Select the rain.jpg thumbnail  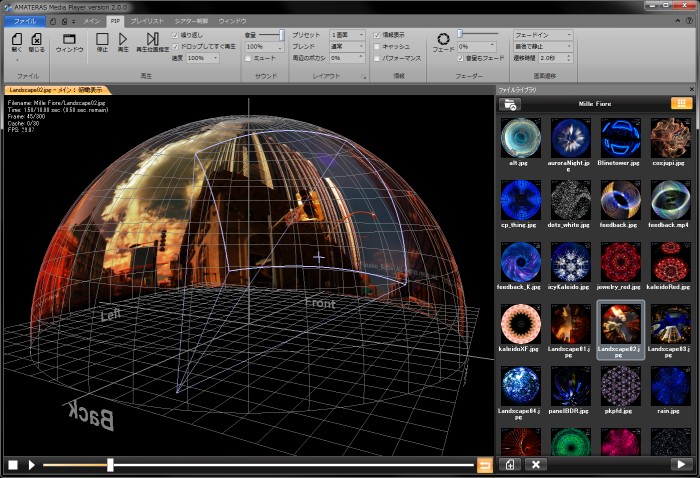pyautogui.click(x=671, y=386)
